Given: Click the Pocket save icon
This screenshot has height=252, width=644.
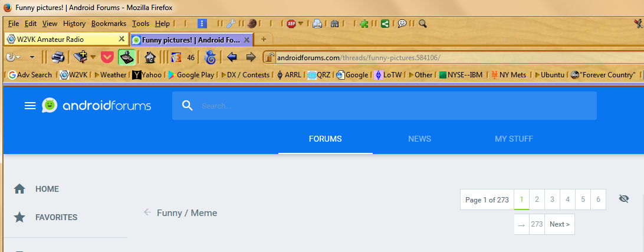Looking at the screenshot, I should tap(107, 57).
